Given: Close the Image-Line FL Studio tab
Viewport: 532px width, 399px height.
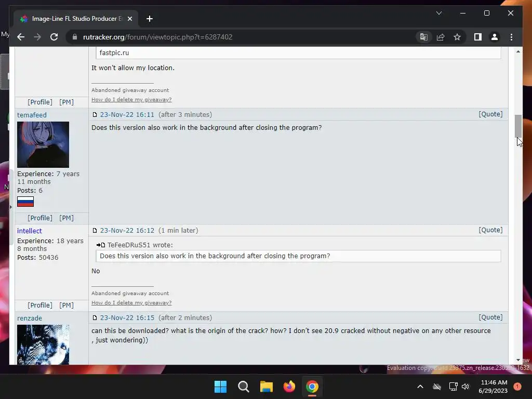Looking at the screenshot, I should coord(129,19).
